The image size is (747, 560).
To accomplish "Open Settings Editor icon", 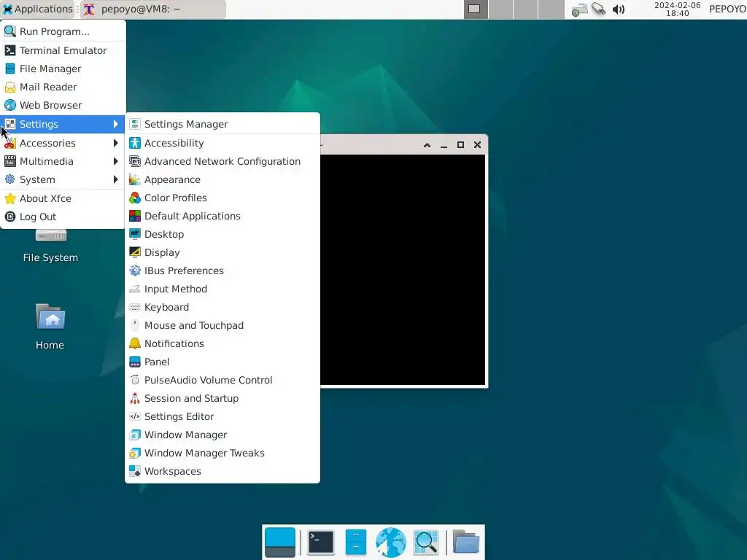I will (x=135, y=416).
